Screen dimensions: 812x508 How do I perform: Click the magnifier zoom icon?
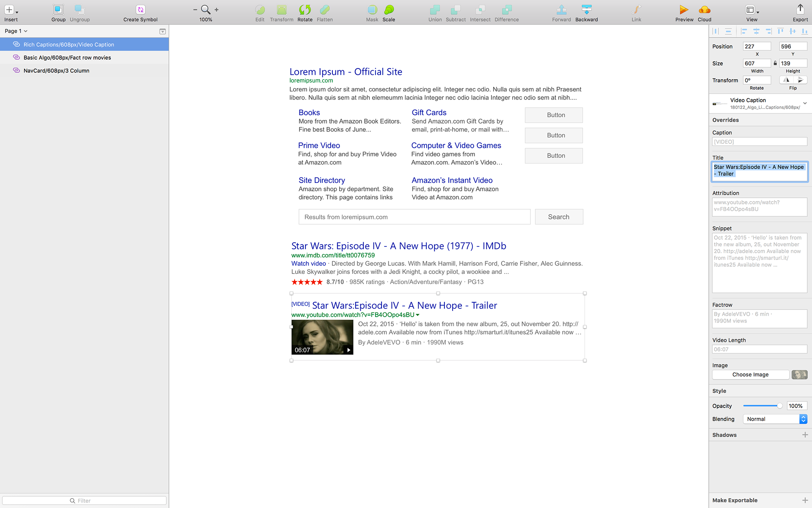[206, 9]
